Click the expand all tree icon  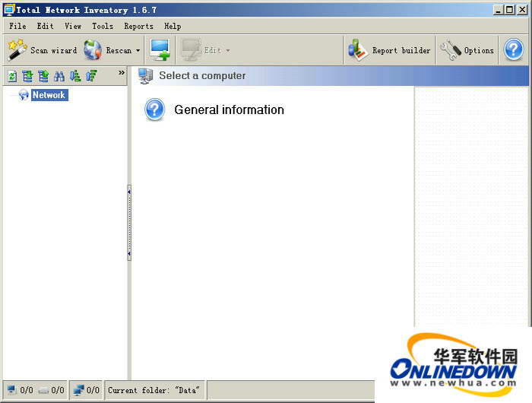point(27,76)
